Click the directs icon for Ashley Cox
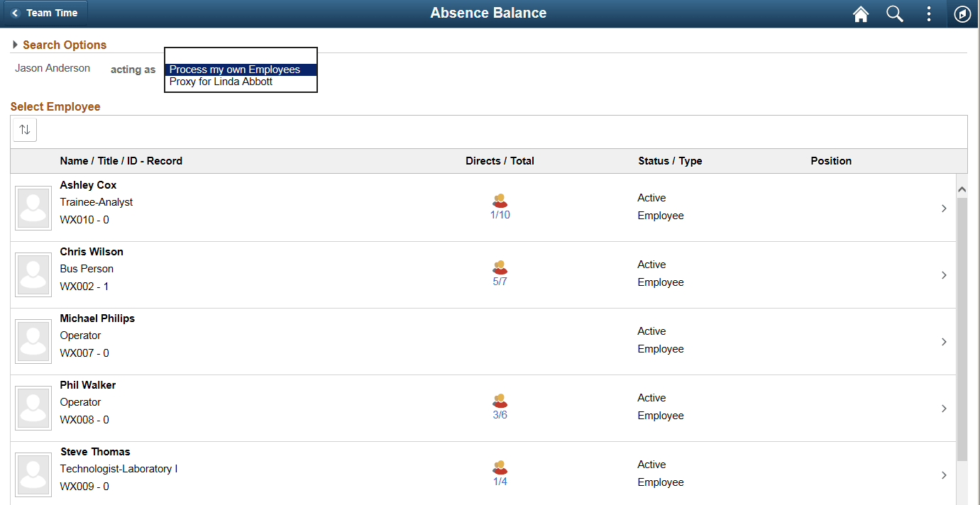 click(500, 201)
